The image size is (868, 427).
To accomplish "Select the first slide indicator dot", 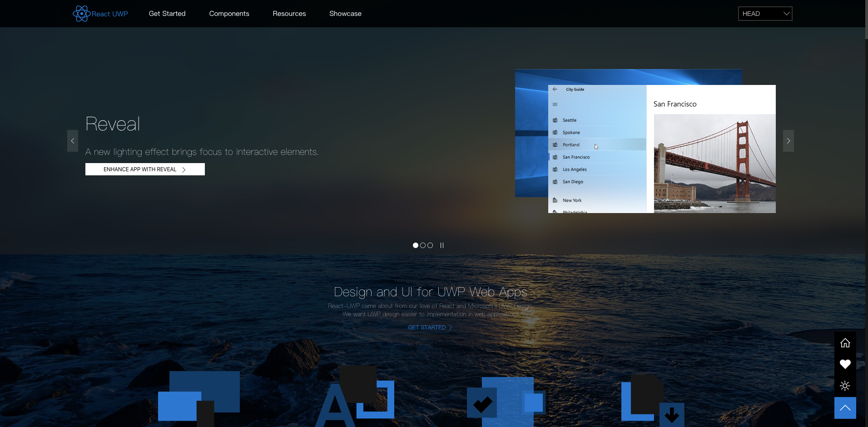I will tap(416, 245).
